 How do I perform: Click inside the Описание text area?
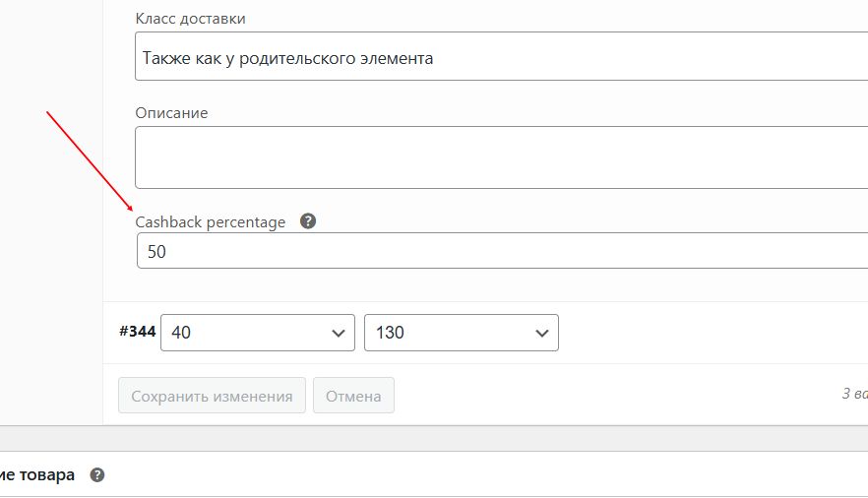coord(502,157)
